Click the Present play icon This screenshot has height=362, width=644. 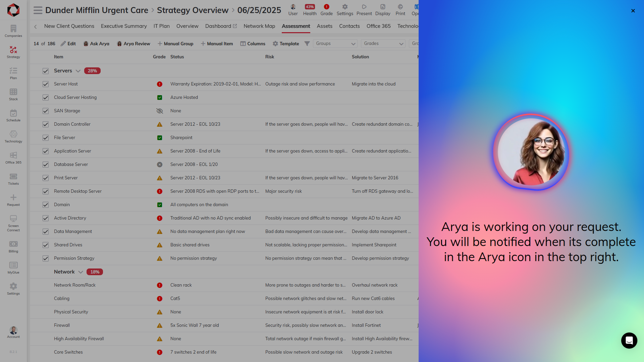coord(364,10)
